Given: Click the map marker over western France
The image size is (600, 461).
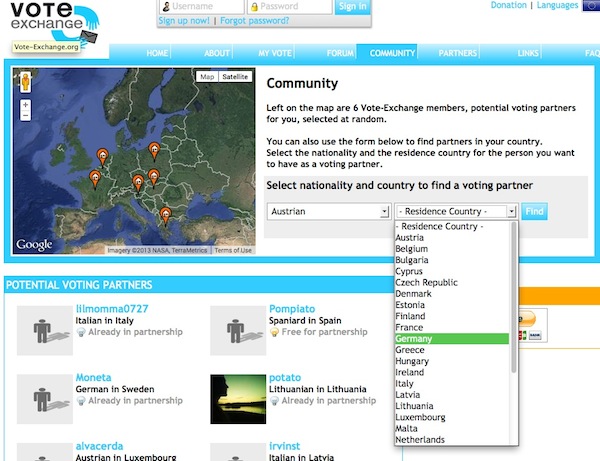Looking at the screenshot, I should [95, 179].
